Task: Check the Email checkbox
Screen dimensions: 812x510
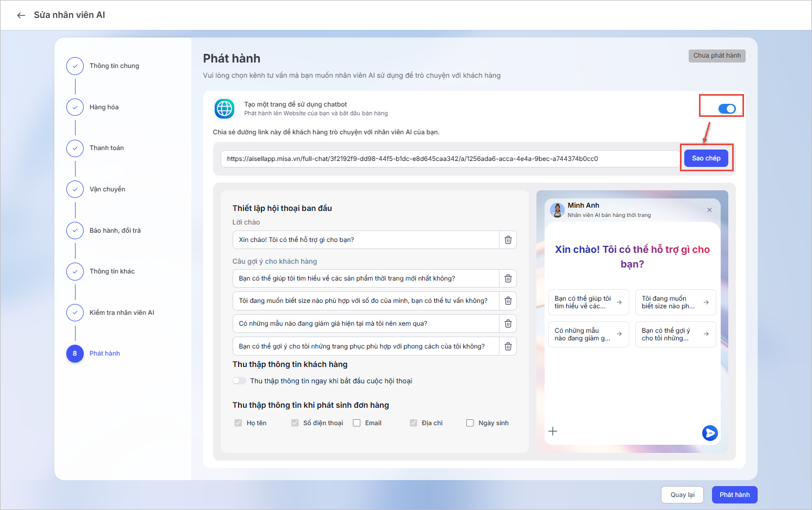Action: coord(357,423)
